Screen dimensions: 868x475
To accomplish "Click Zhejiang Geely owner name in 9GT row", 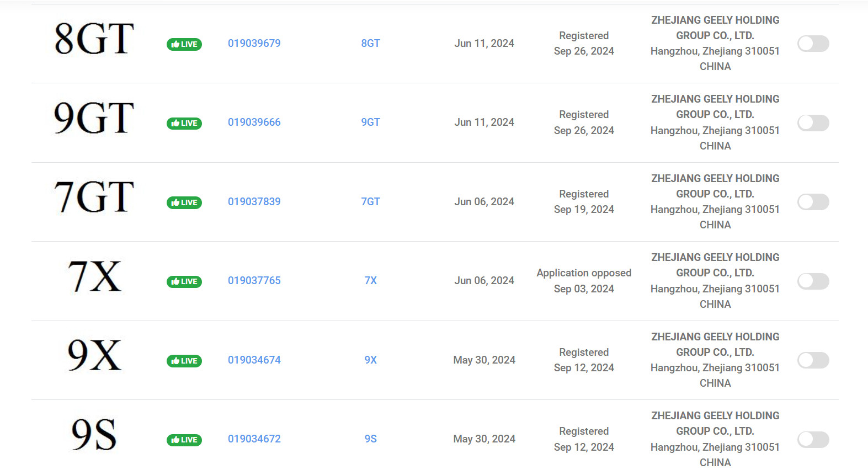I will [x=715, y=106].
